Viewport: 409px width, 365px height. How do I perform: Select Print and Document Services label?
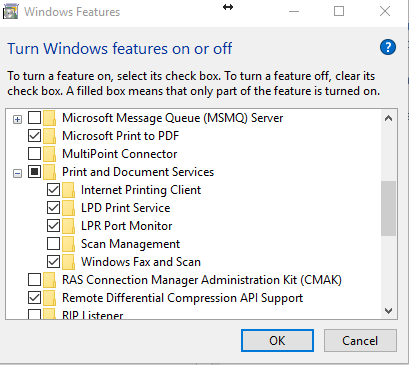(138, 172)
